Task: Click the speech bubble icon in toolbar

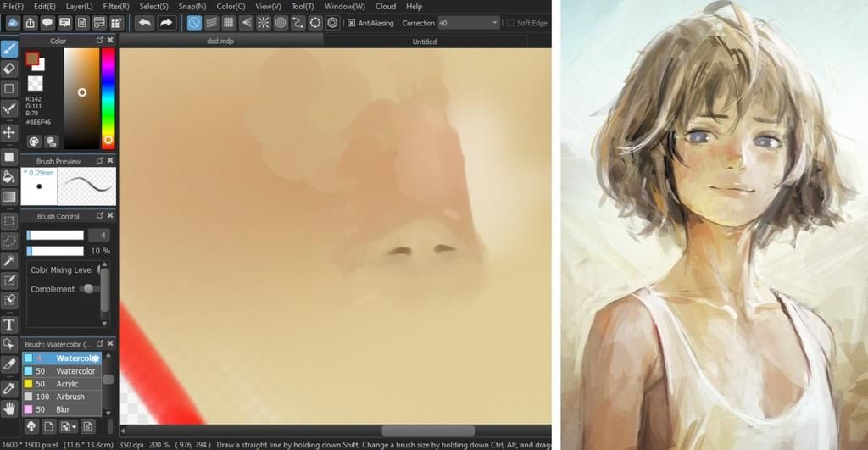Action: coord(47,23)
